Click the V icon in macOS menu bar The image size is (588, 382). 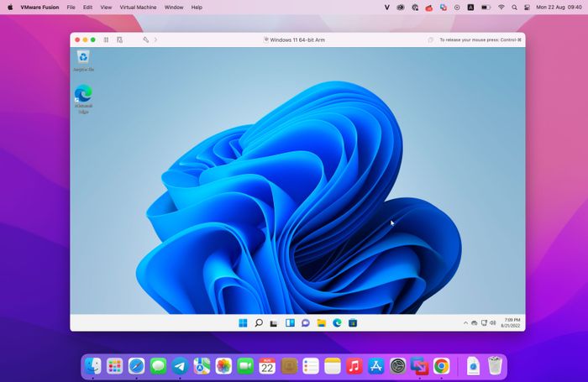[x=387, y=7]
